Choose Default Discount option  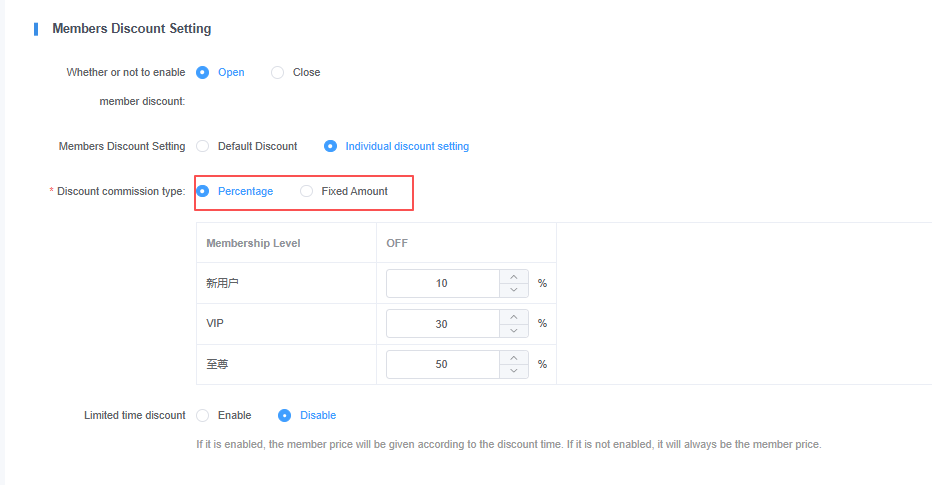pyautogui.click(x=203, y=146)
